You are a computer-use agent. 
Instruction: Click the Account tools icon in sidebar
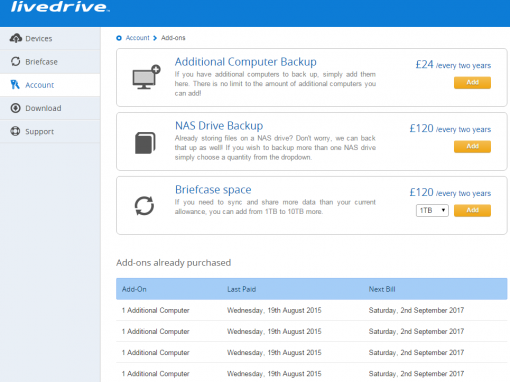click(15, 85)
